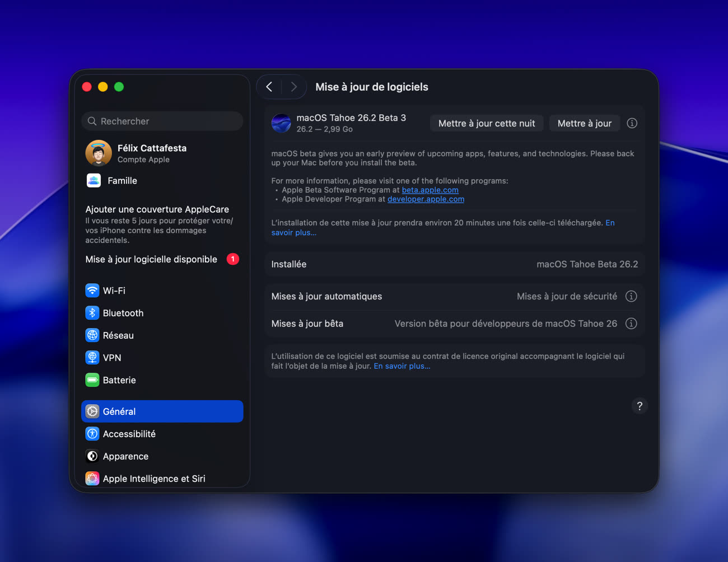Select Général in the sidebar
This screenshot has height=562, width=728.
[162, 411]
